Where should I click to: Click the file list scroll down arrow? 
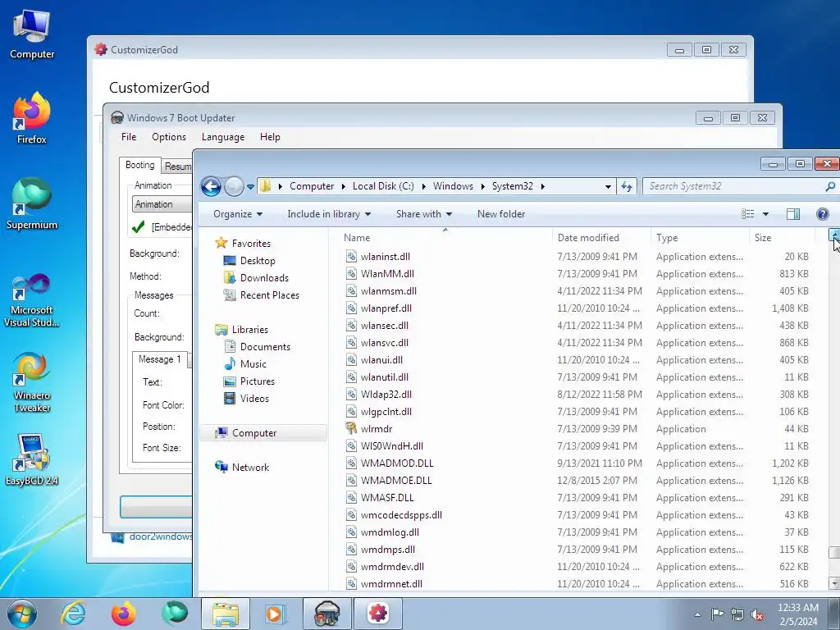click(833, 583)
